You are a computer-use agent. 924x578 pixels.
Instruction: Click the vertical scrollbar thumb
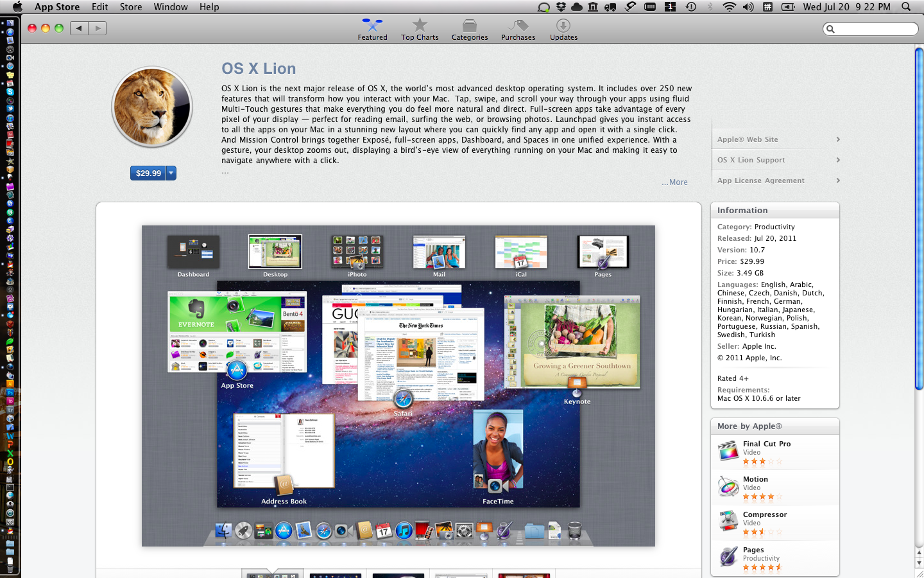click(x=919, y=218)
